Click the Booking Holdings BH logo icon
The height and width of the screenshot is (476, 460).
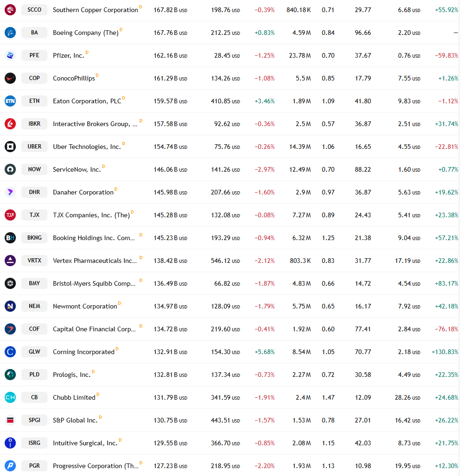click(10, 238)
